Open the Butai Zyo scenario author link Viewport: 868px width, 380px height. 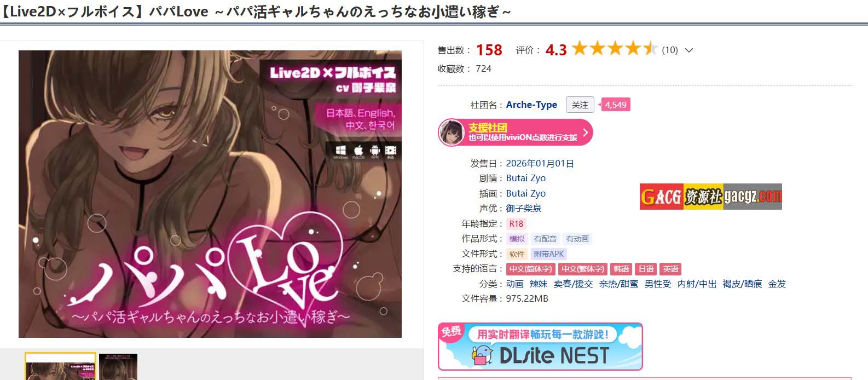[525, 178]
